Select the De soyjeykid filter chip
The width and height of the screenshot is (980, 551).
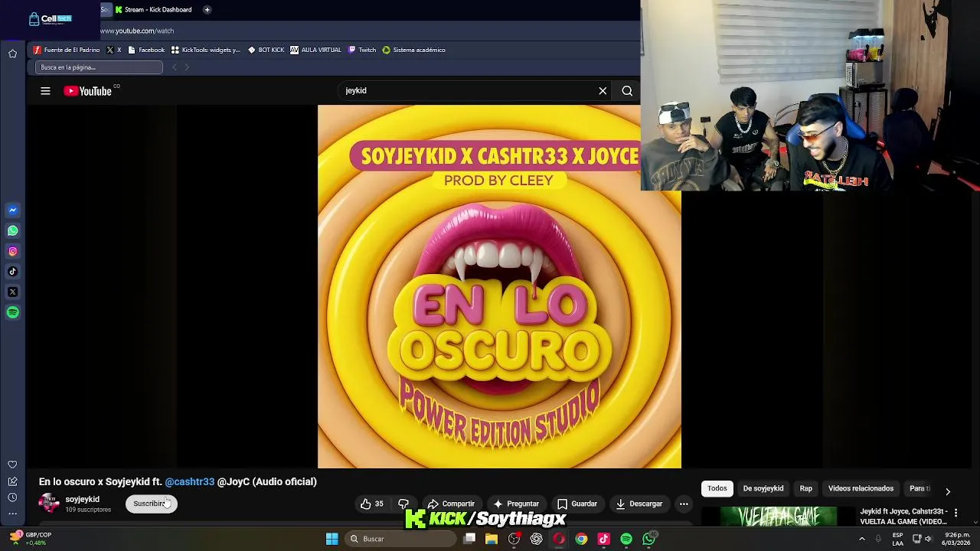(763, 488)
